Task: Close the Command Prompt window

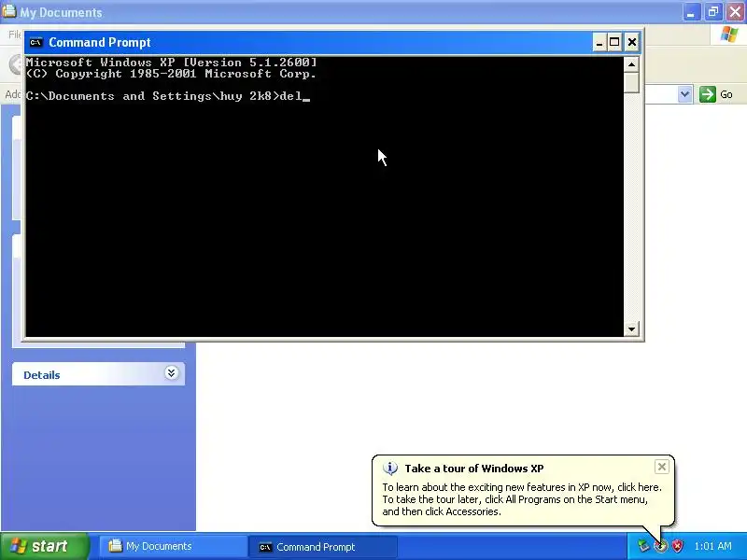Action: 632,43
